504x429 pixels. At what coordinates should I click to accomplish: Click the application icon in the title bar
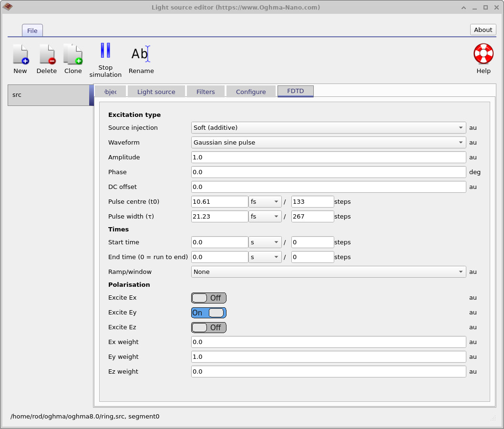pos(8,7)
